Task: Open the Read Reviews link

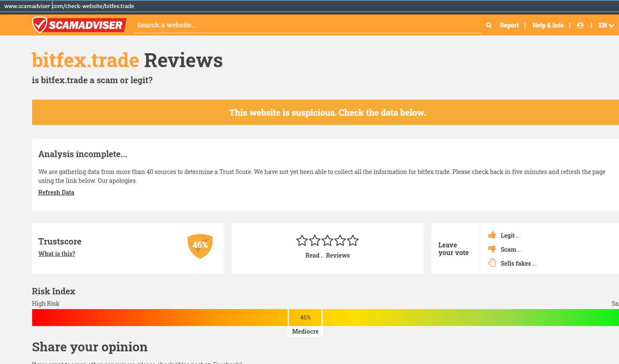Action: 327,255
